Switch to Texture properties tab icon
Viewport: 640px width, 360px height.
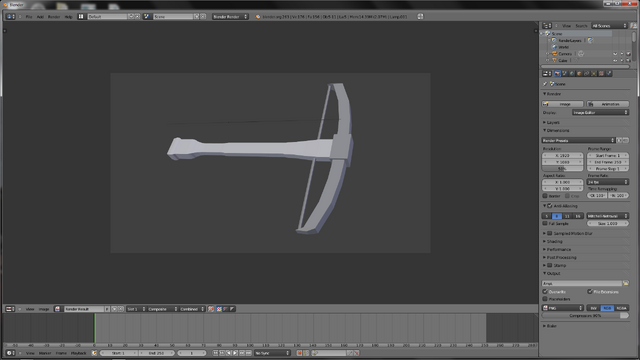coord(601,74)
